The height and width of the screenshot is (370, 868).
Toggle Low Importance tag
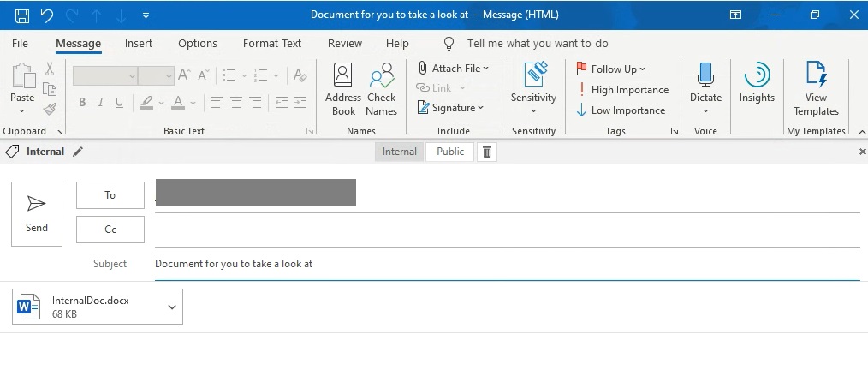click(621, 110)
